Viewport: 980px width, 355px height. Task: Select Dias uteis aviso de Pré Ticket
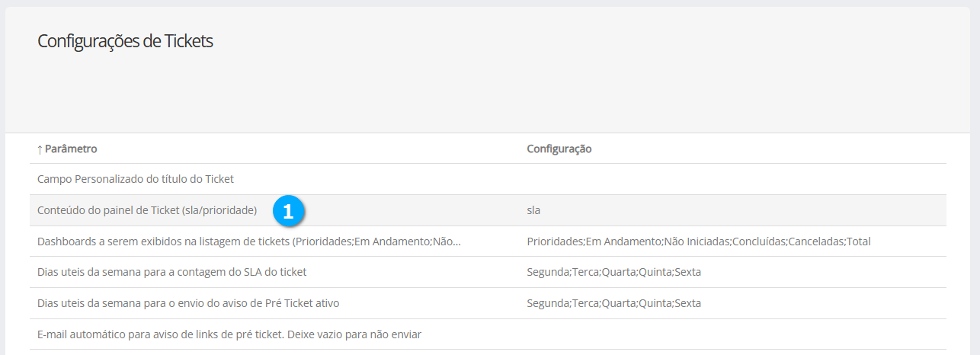(187, 303)
